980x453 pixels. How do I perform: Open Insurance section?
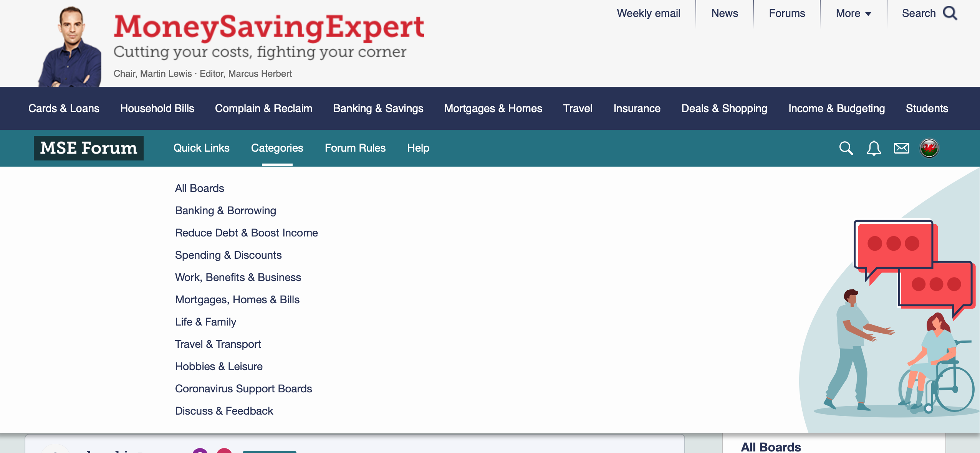637,109
